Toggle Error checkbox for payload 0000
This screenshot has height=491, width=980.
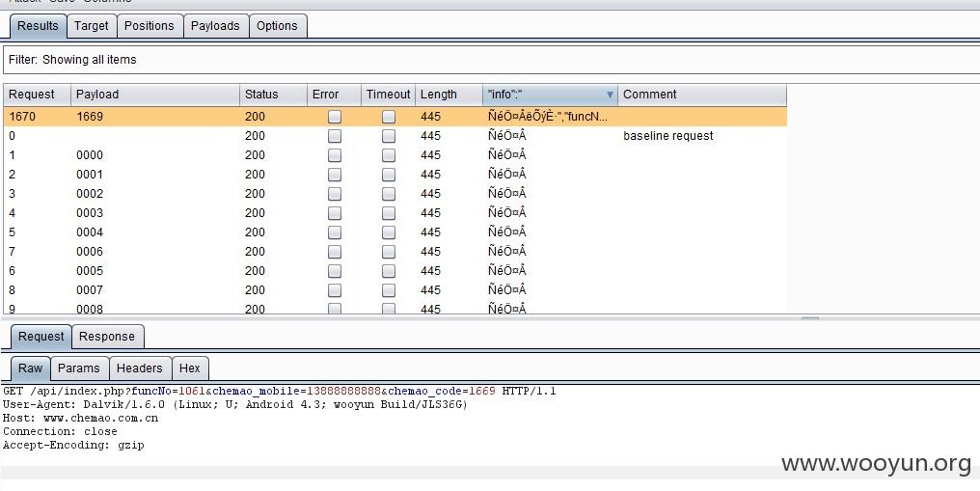click(x=335, y=155)
